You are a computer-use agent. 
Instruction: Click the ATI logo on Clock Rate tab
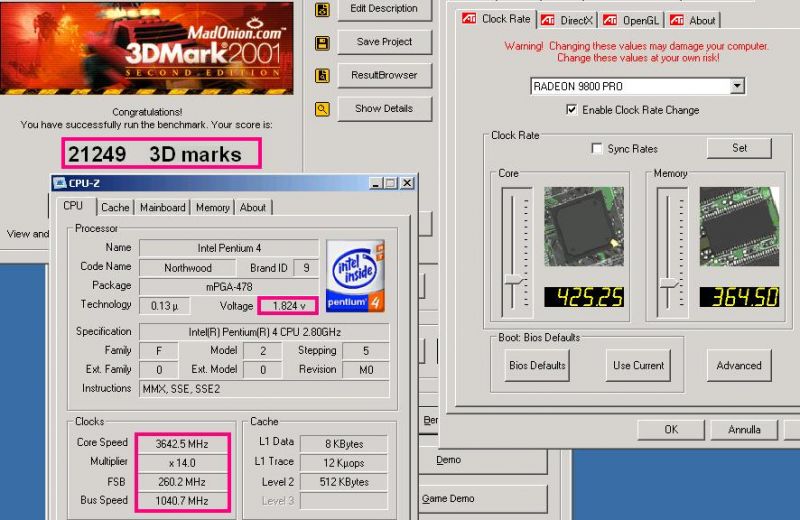(469, 19)
